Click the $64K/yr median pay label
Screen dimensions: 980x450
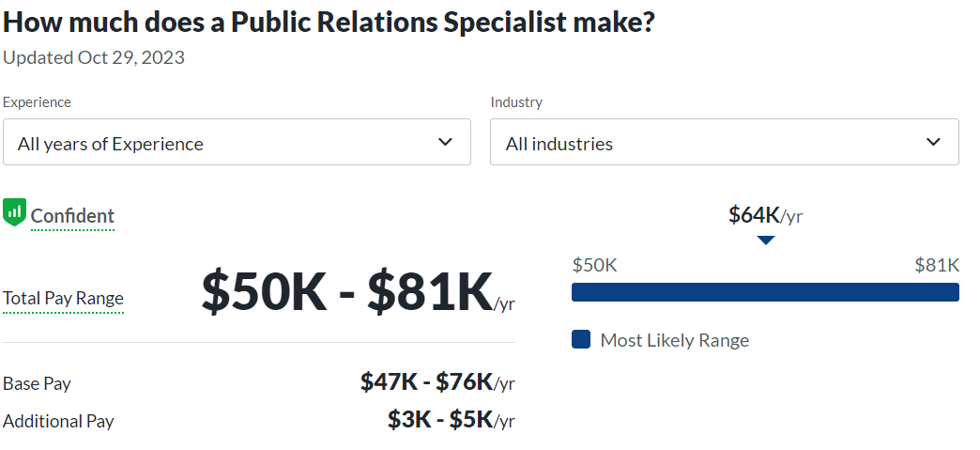click(765, 215)
